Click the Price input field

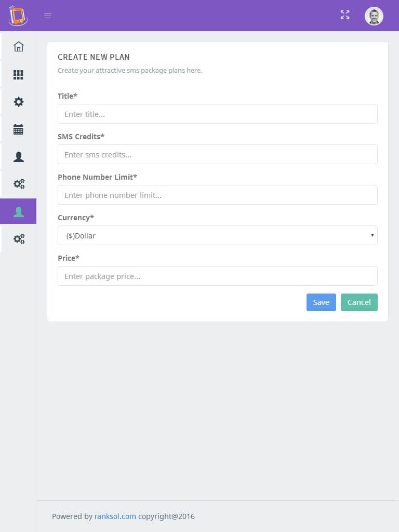pos(217,276)
